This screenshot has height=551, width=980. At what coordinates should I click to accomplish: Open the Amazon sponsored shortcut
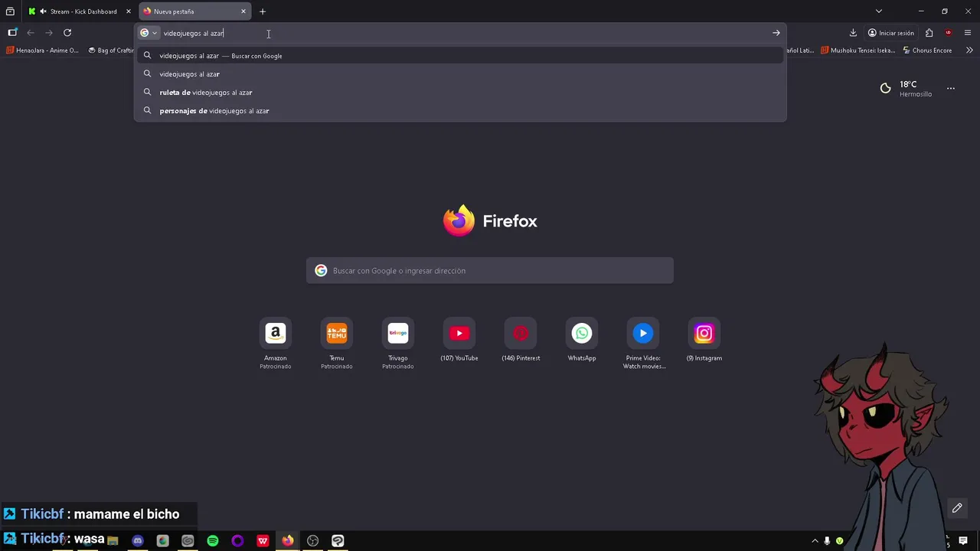click(276, 344)
